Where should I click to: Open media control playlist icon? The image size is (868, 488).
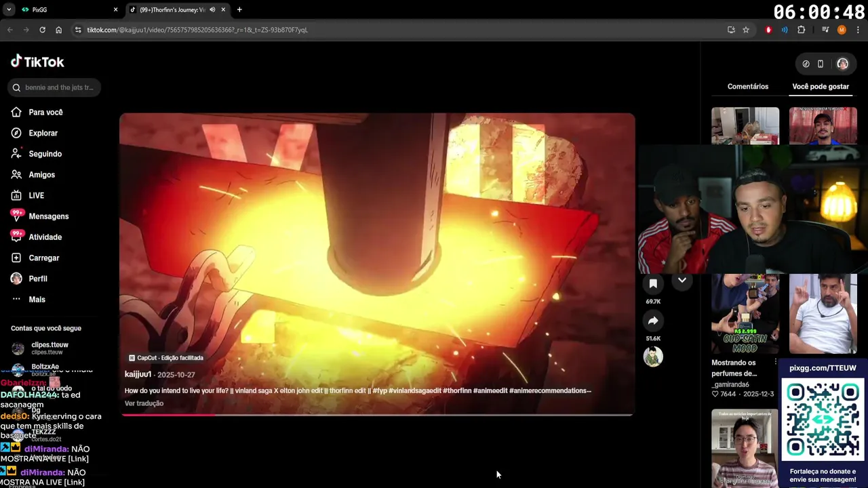point(825,30)
